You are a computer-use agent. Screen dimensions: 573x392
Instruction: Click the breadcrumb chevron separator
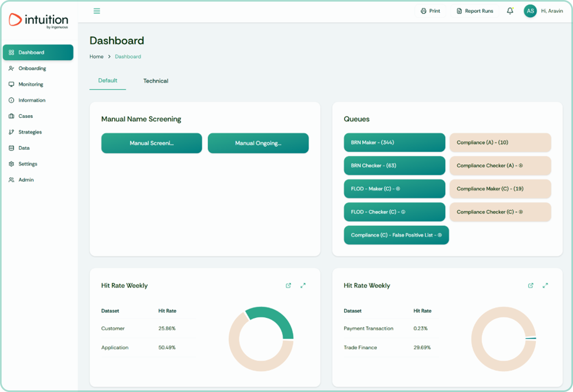pyautogui.click(x=109, y=57)
